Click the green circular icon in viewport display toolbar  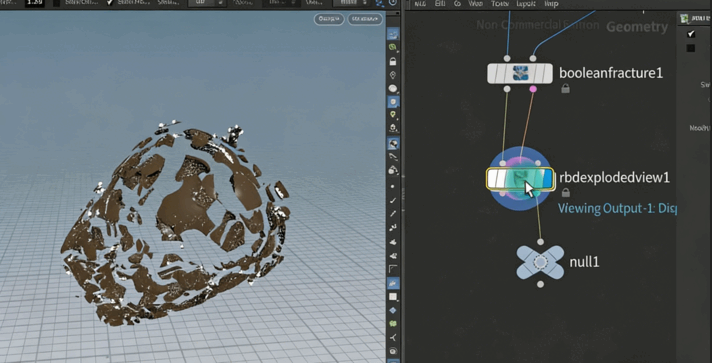393,47
